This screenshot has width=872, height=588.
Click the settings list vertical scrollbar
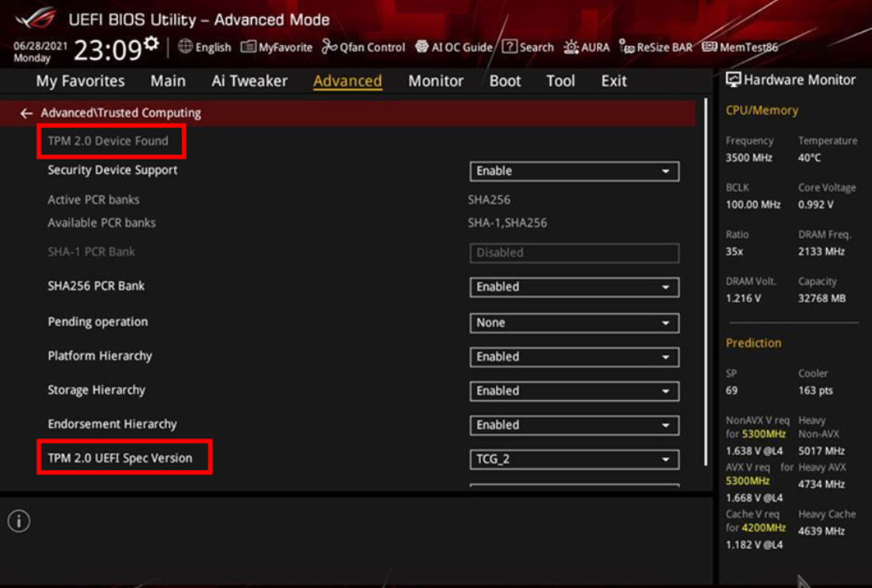tap(706, 282)
